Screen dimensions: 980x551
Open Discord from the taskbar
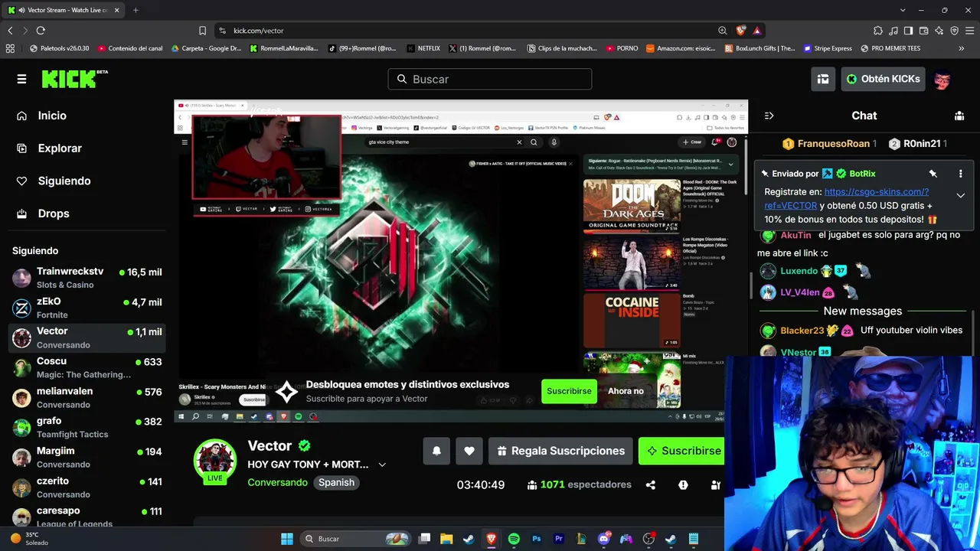pyautogui.click(x=604, y=539)
